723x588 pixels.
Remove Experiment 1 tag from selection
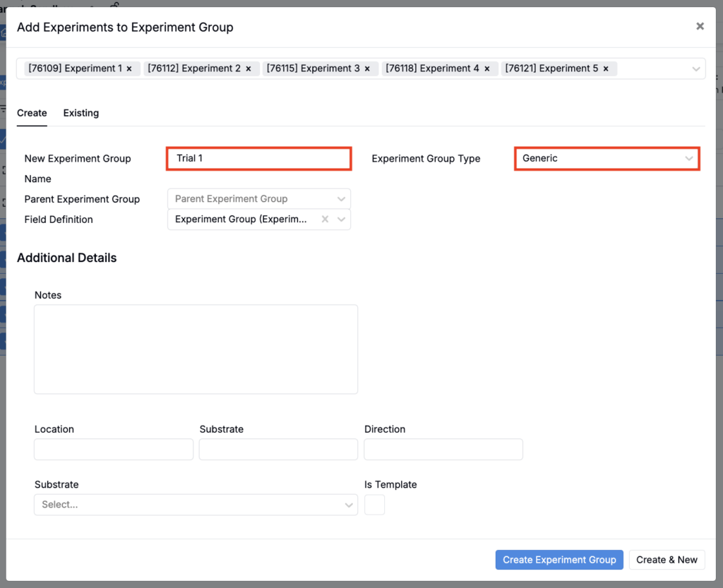click(x=129, y=68)
